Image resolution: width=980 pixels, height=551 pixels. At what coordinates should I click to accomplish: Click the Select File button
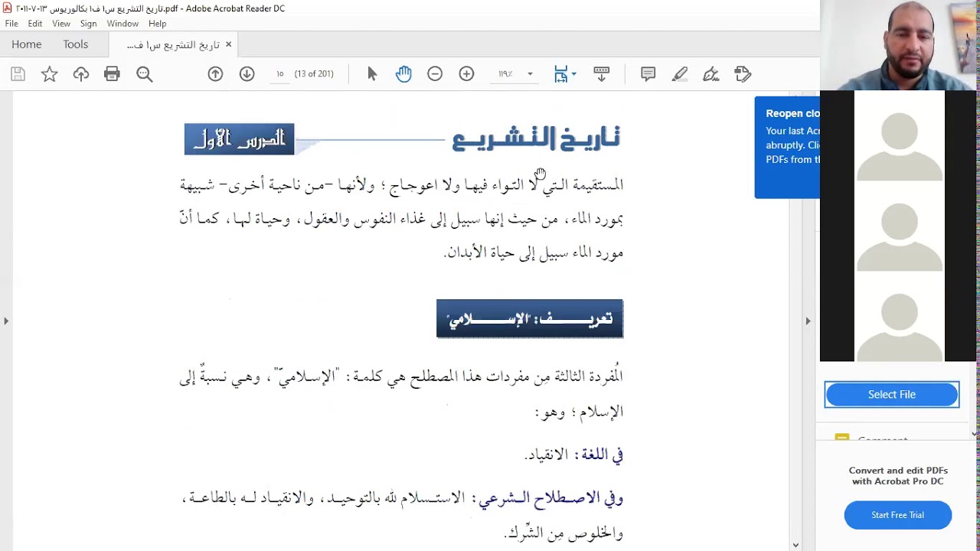click(892, 395)
